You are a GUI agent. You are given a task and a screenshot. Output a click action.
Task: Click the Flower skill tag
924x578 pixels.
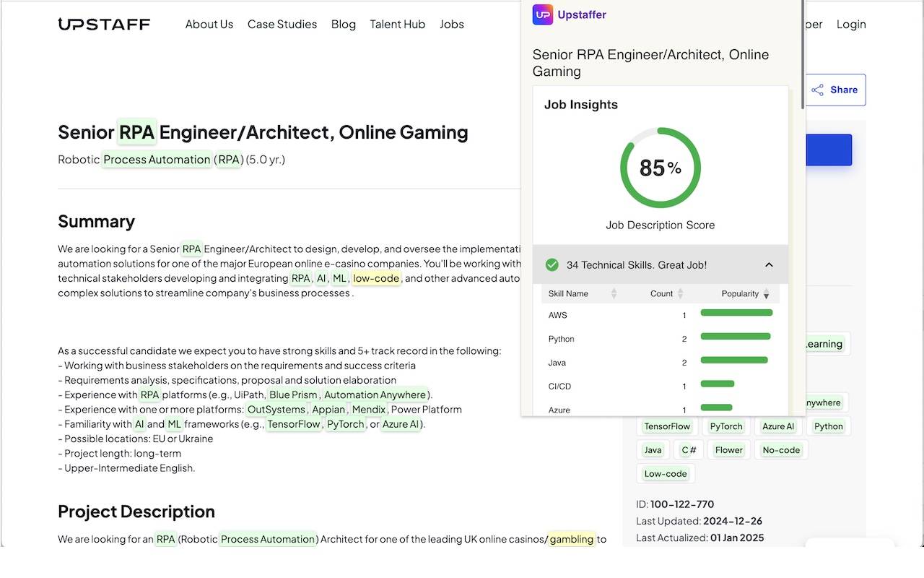(x=729, y=450)
